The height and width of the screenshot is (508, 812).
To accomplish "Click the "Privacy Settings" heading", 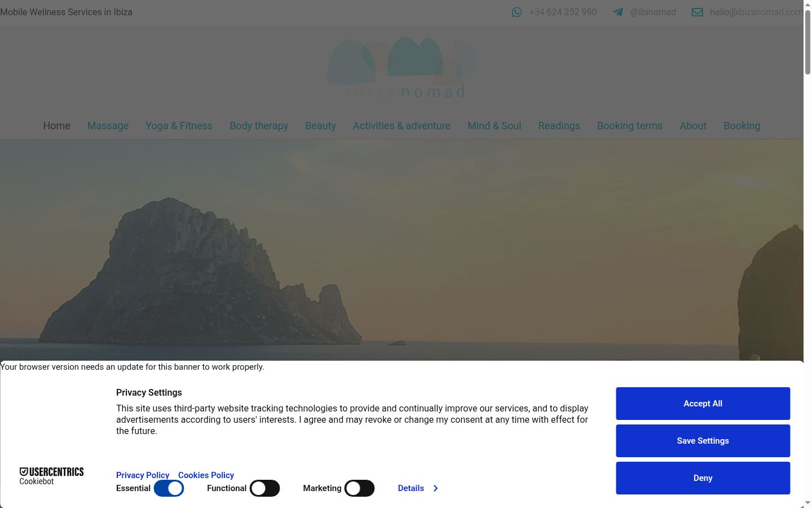I will (x=149, y=392).
